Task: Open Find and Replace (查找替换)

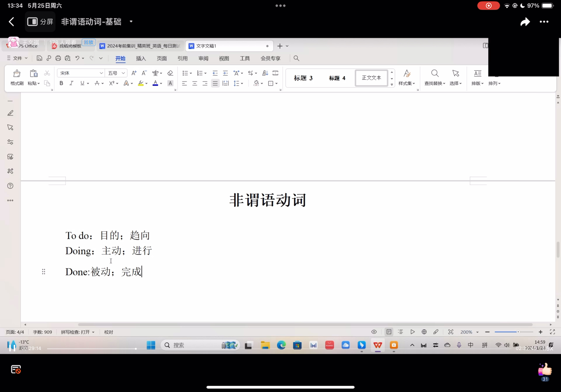Action: point(435,78)
